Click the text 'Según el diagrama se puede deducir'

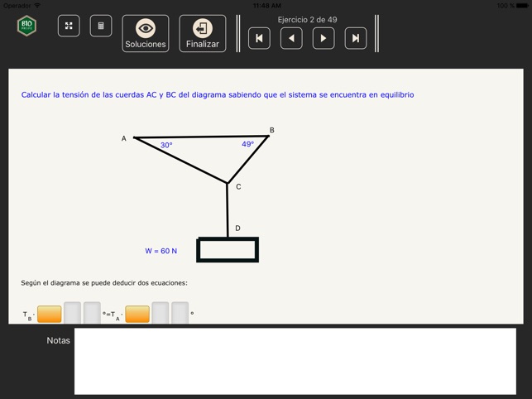click(x=104, y=283)
